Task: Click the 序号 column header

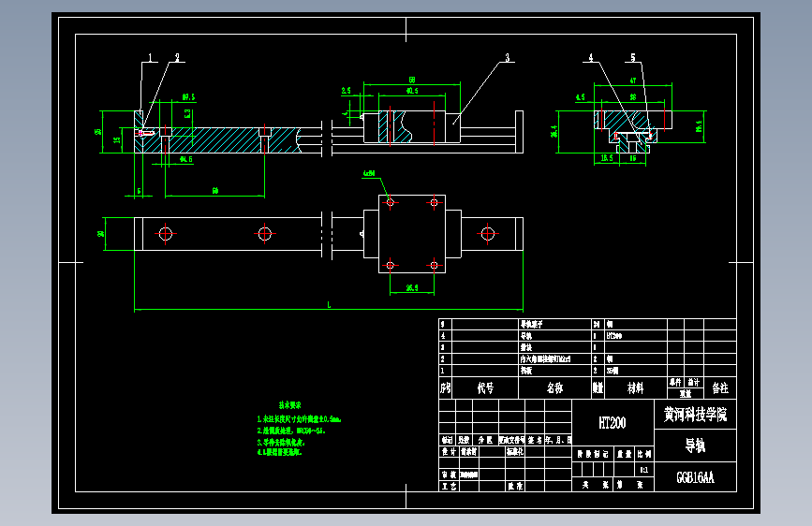Action: [446, 387]
